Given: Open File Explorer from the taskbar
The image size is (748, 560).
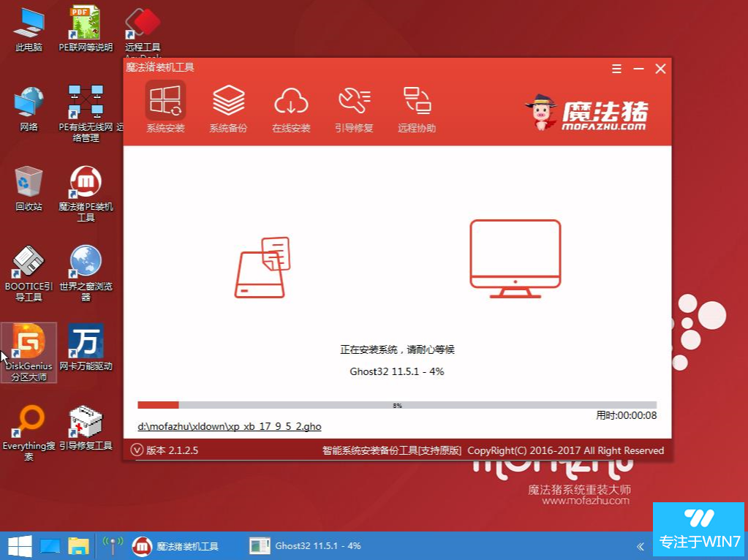Looking at the screenshot, I should coord(78,547).
